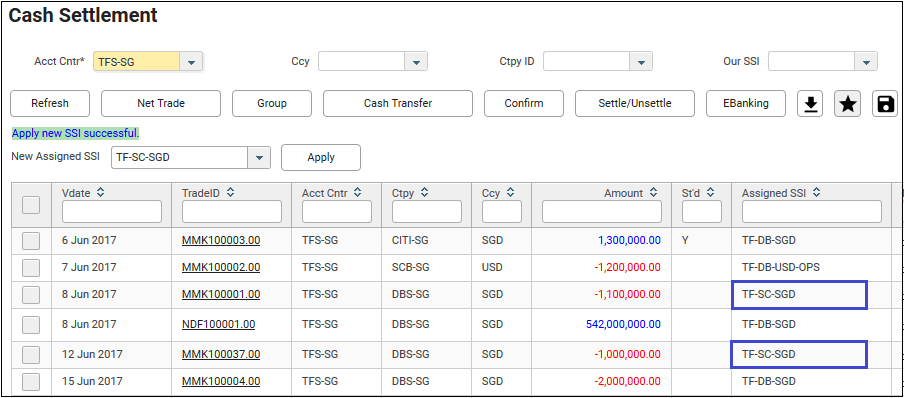Check the row for MMK100003.00
The image size is (904, 398).
click(31, 241)
